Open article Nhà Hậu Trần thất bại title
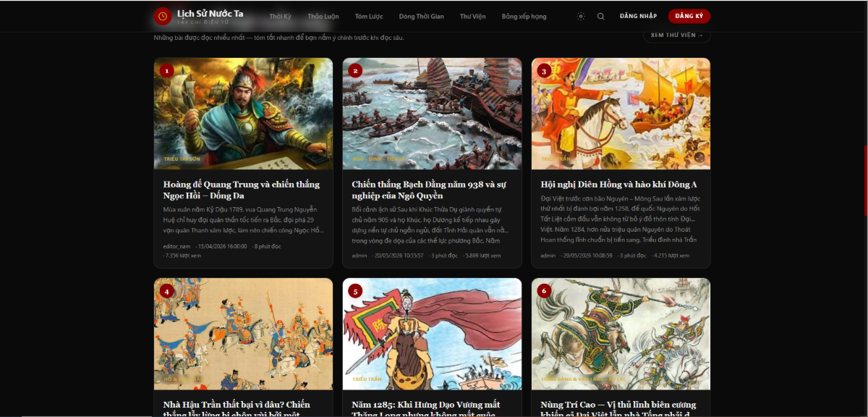This screenshot has height=417, width=868. tap(237, 409)
